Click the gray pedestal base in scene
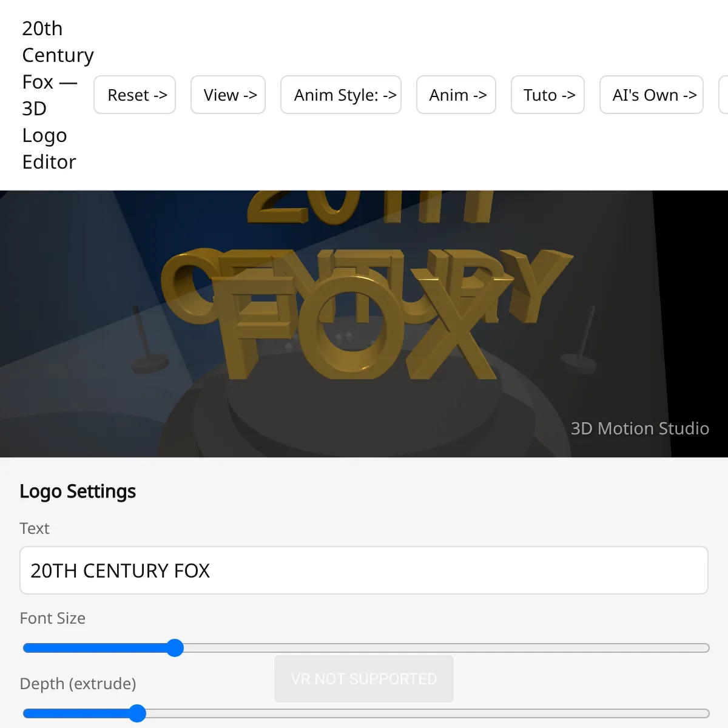Screen dimensions: 728x728 [x=364, y=413]
